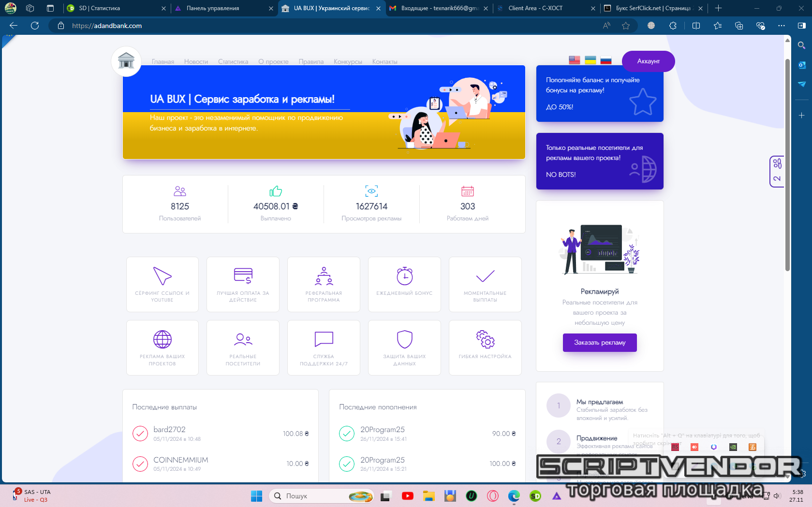Open the daily bonus clock card

tap(404, 284)
